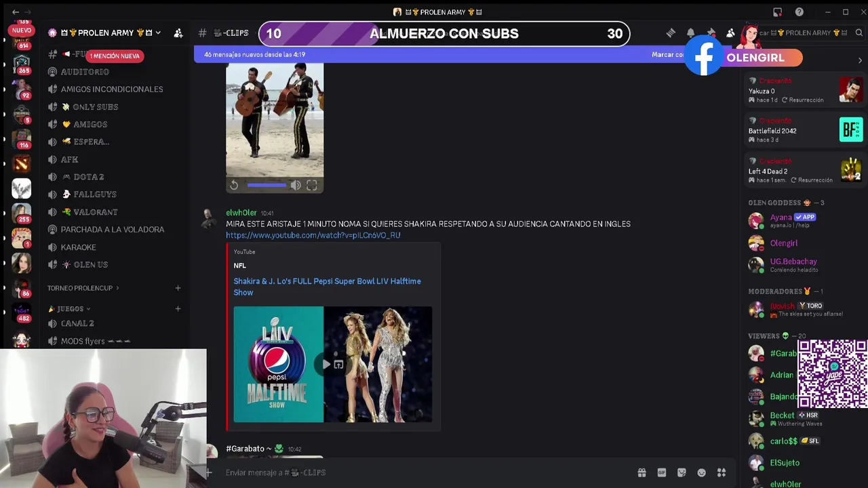Enter fullscreen on mariachi video
Screen dimensions: 868x488
tap(312, 185)
